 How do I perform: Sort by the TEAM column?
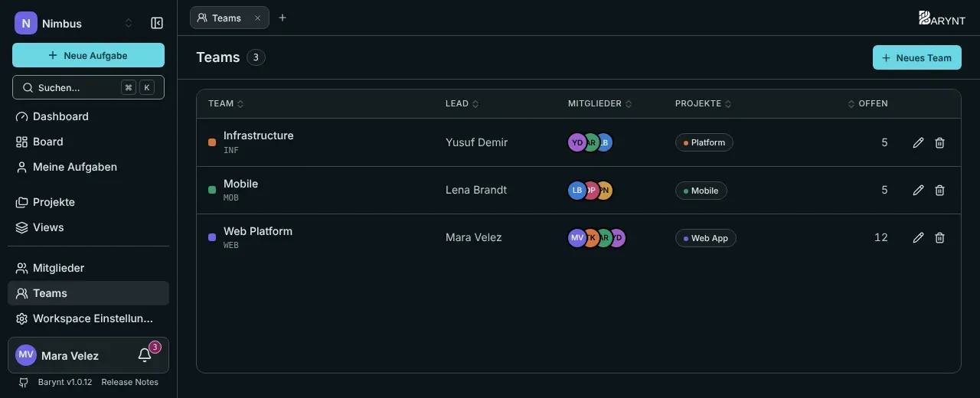226,103
